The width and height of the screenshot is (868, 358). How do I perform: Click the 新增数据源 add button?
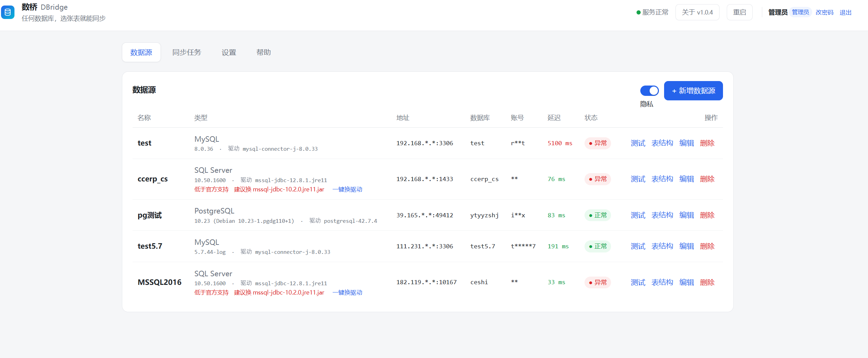tap(693, 91)
